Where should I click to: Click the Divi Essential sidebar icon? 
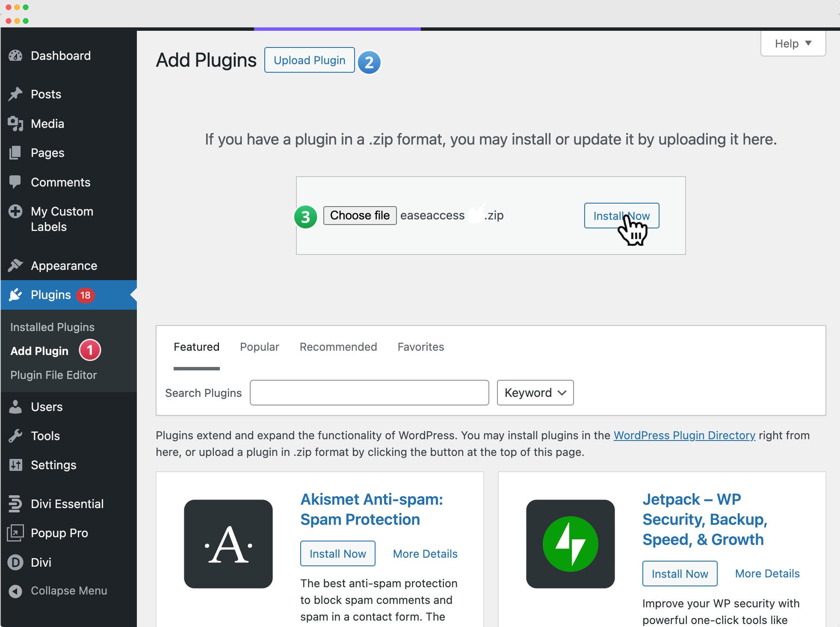coord(15,504)
